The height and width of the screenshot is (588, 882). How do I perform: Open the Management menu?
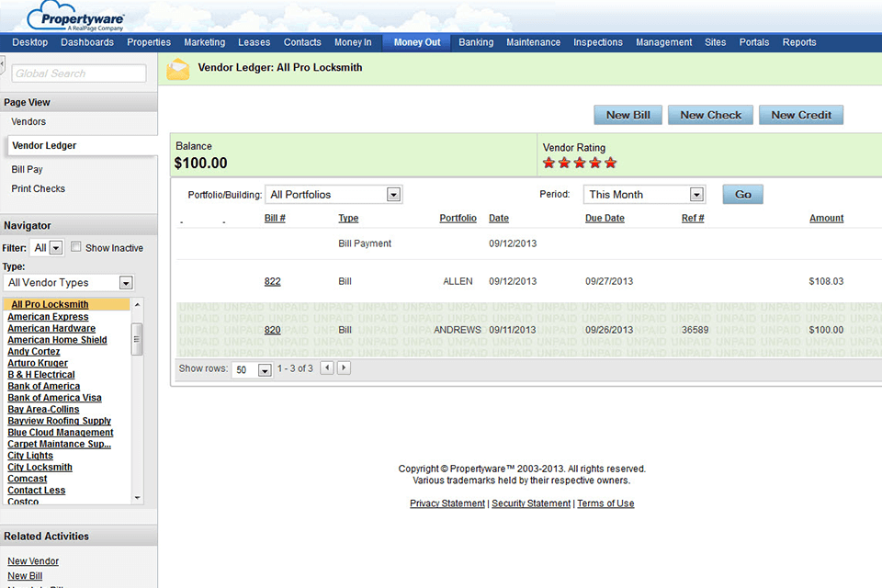(663, 42)
